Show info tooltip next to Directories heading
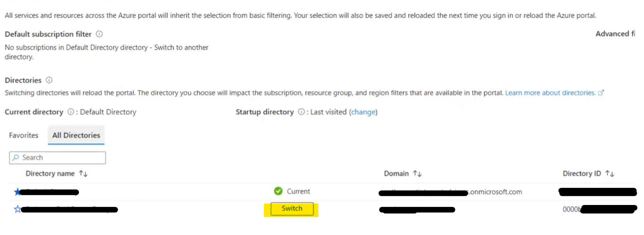 (49, 80)
